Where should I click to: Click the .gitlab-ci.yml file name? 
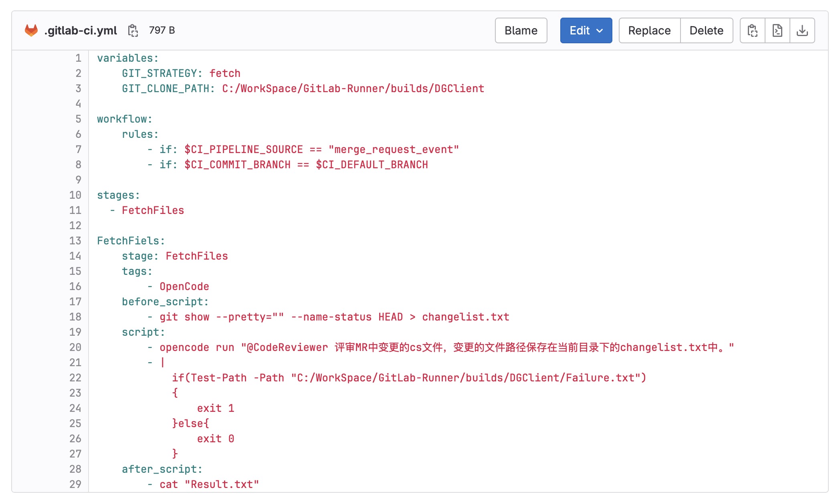point(81,30)
